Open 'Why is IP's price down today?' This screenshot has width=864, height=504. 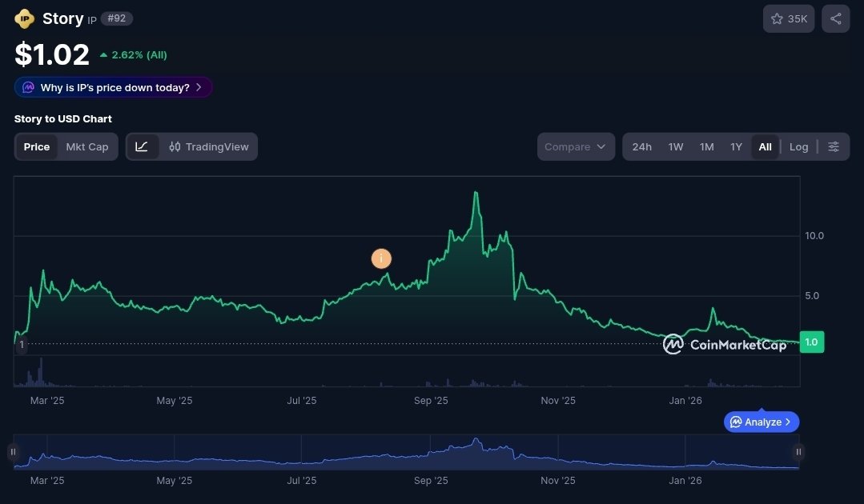click(x=113, y=87)
